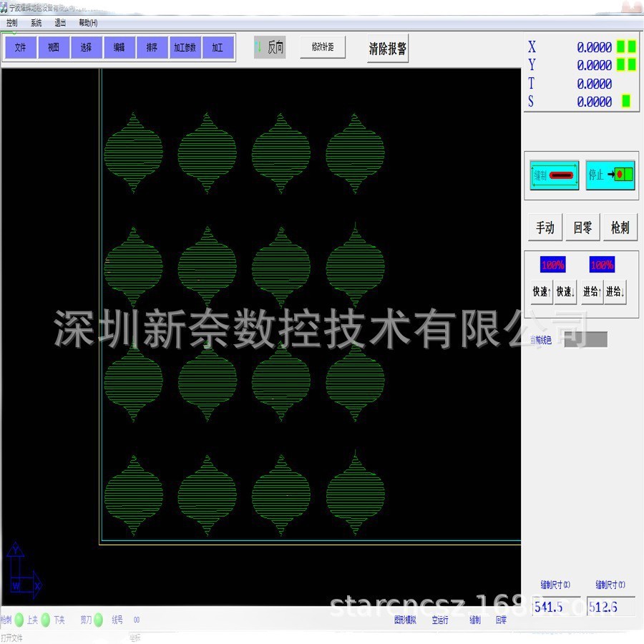The height and width of the screenshot is (644, 644).
Task: Open 图形模拟 simulation in the status bar
Action: pos(406,620)
